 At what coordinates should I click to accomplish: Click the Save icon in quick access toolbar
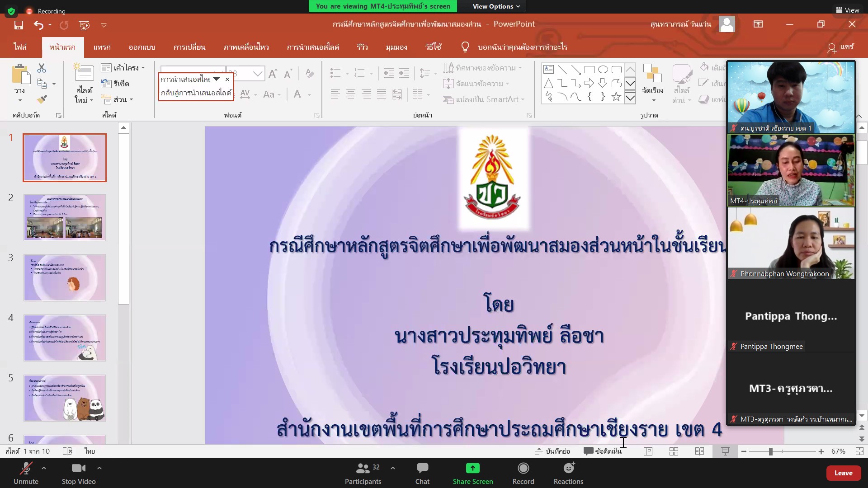[x=19, y=25]
